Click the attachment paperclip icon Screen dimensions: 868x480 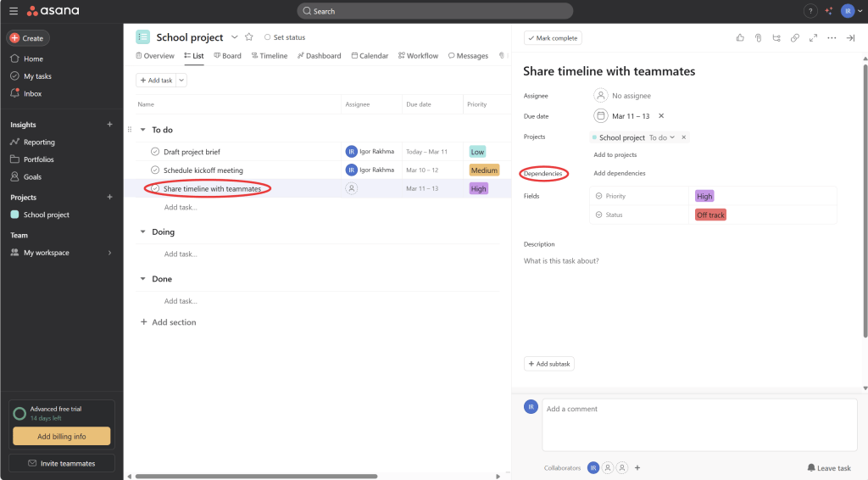point(759,38)
